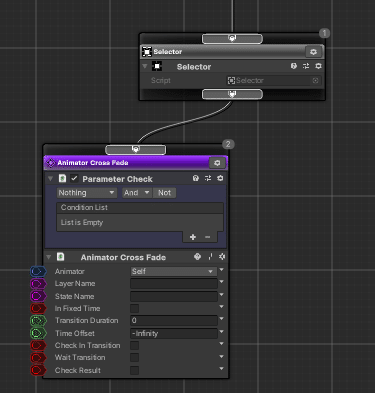375x393 pixels.
Task: Open the type arrow right of the Animator field
Action: 222,269
